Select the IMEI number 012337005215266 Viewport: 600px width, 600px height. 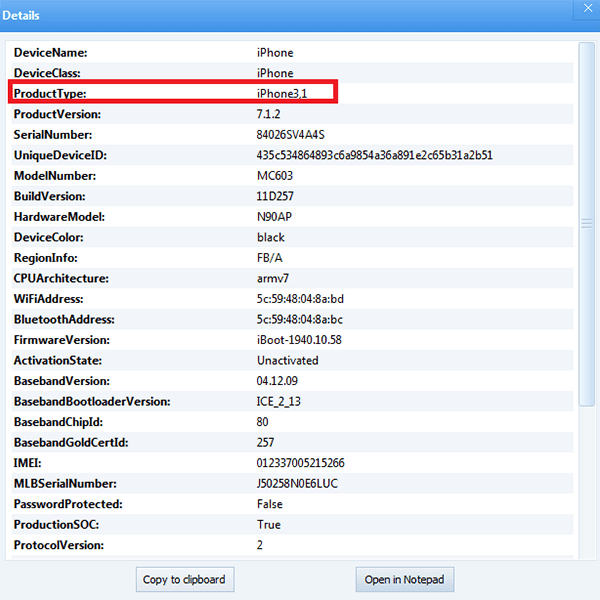tap(300, 463)
